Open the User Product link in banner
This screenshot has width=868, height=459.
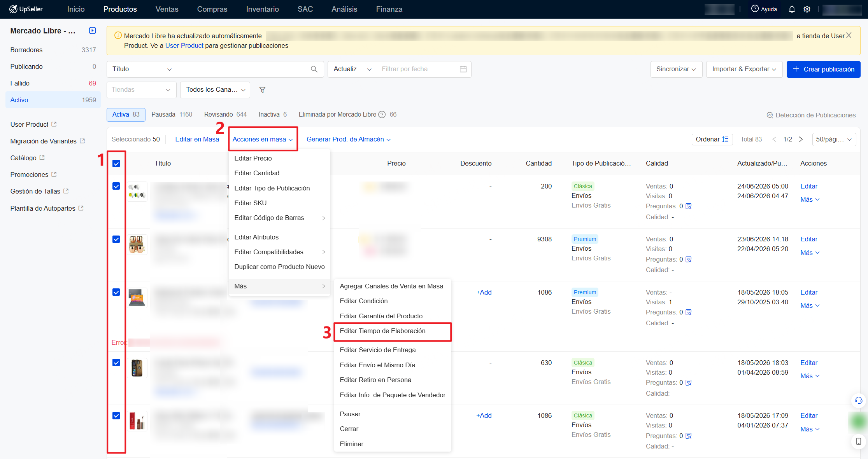point(184,46)
